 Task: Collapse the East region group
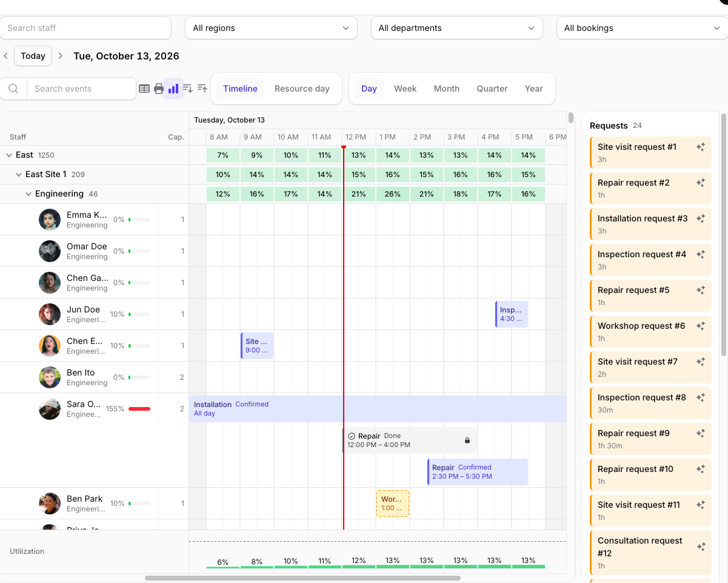click(9, 155)
